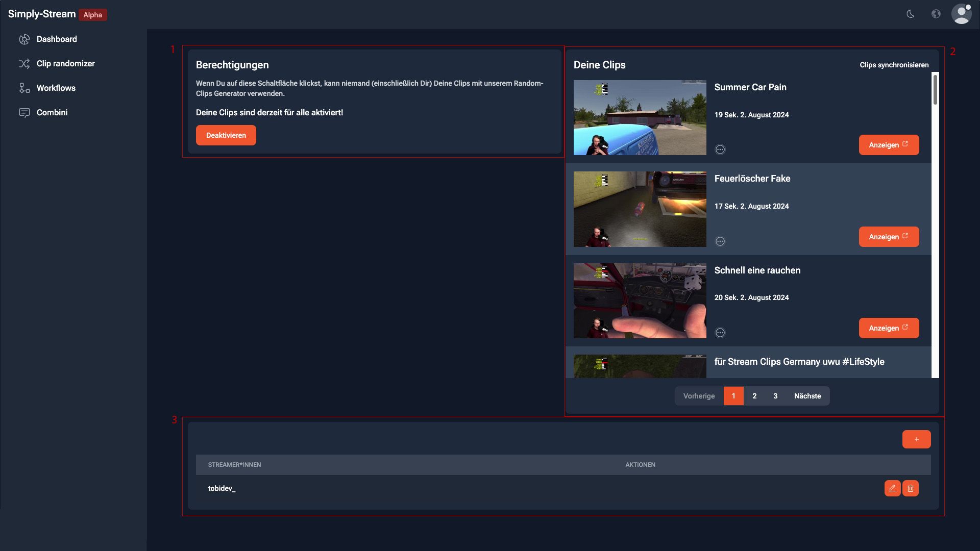
Task: Click the Combini speech bubble icon
Action: (x=24, y=112)
